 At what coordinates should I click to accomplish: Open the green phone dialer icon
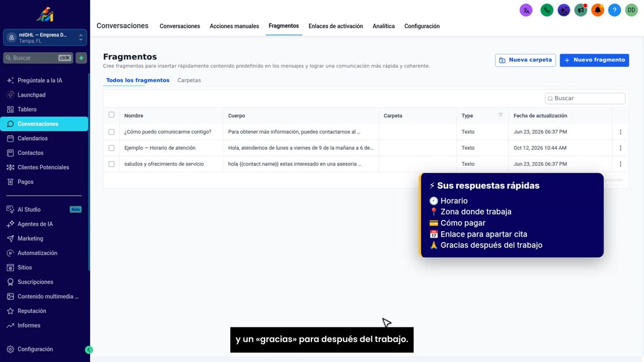(x=547, y=11)
